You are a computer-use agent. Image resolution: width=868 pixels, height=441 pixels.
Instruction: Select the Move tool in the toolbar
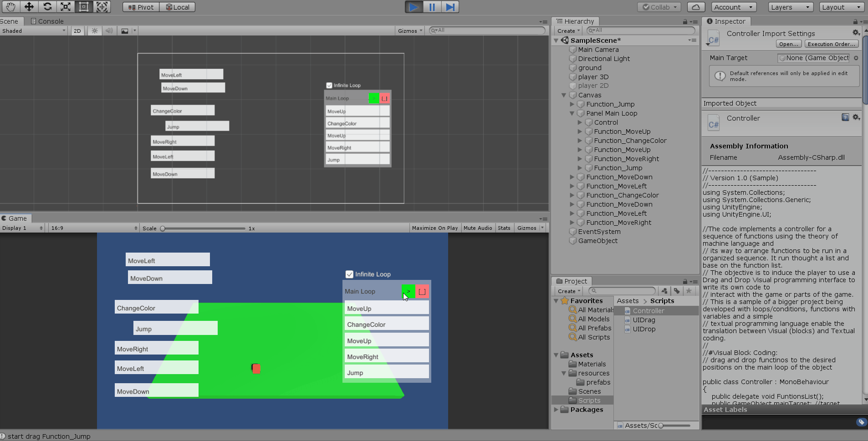click(x=29, y=7)
